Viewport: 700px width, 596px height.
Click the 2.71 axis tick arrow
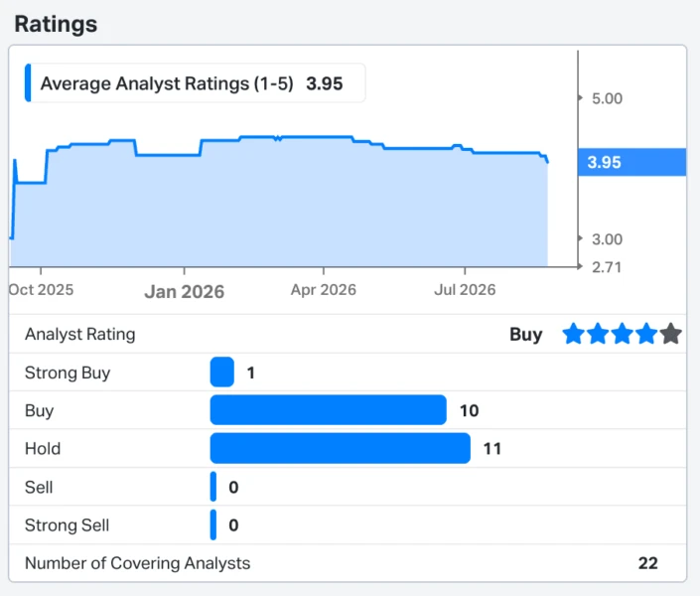pos(581,267)
